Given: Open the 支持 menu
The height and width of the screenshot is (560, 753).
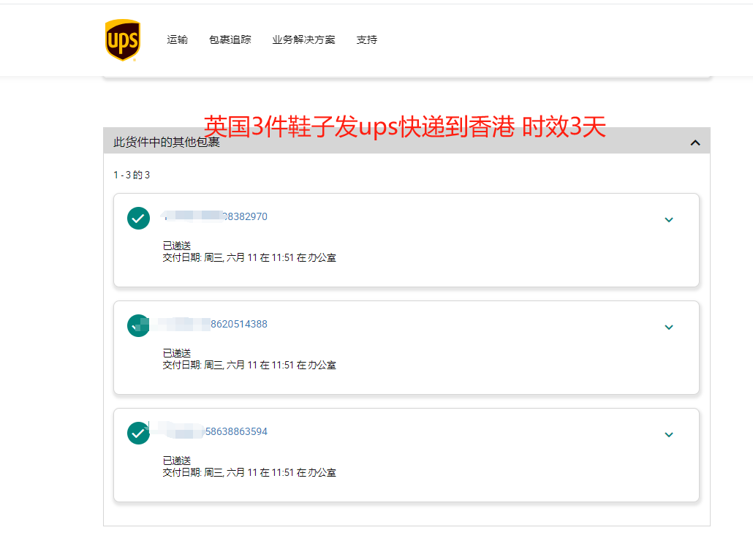Looking at the screenshot, I should [x=366, y=40].
